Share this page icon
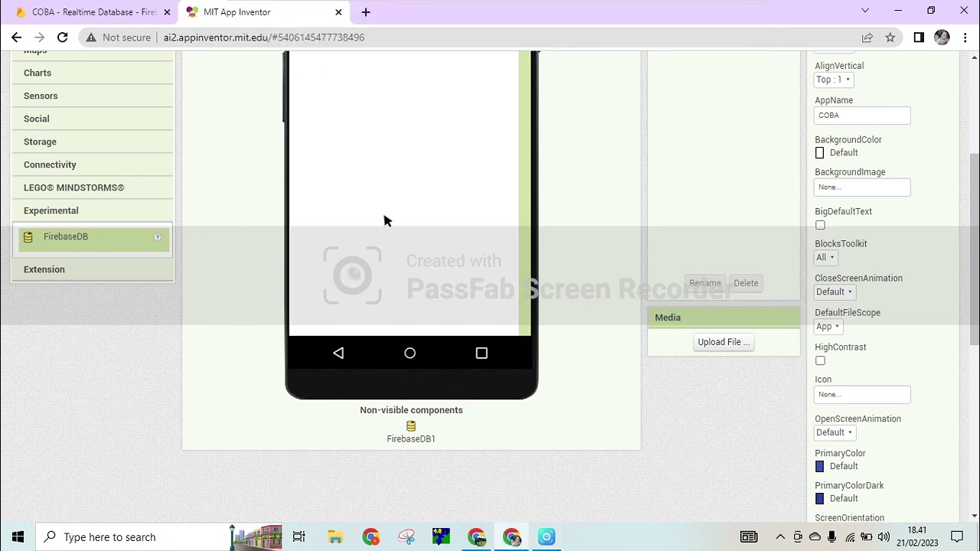 (867, 37)
